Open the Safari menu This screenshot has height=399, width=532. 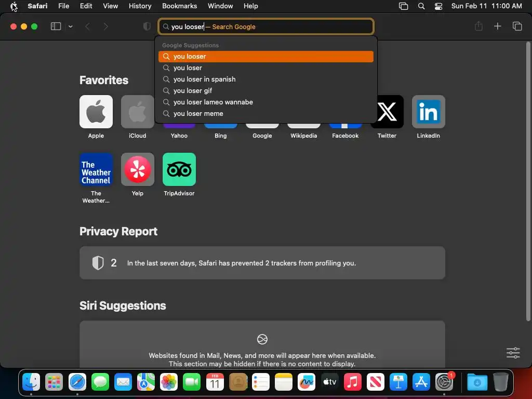coord(37,6)
